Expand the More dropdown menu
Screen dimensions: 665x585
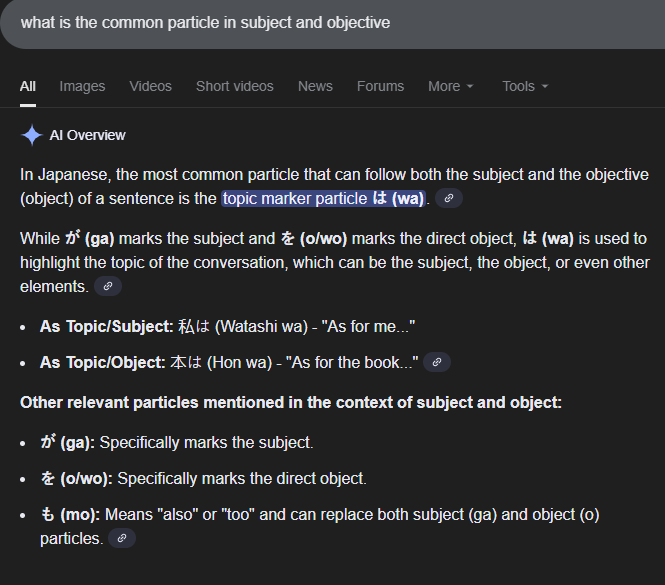click(450, 87)
